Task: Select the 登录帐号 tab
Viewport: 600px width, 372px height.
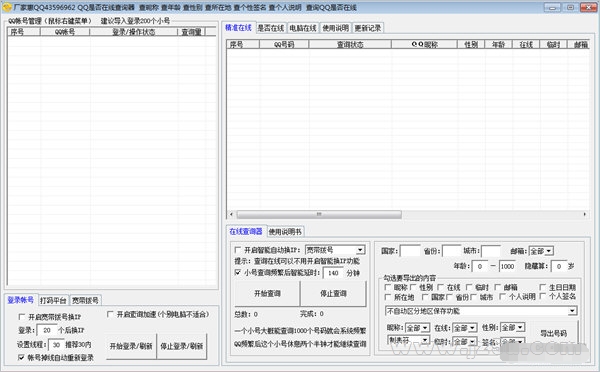Action: [x=21, y=300]
